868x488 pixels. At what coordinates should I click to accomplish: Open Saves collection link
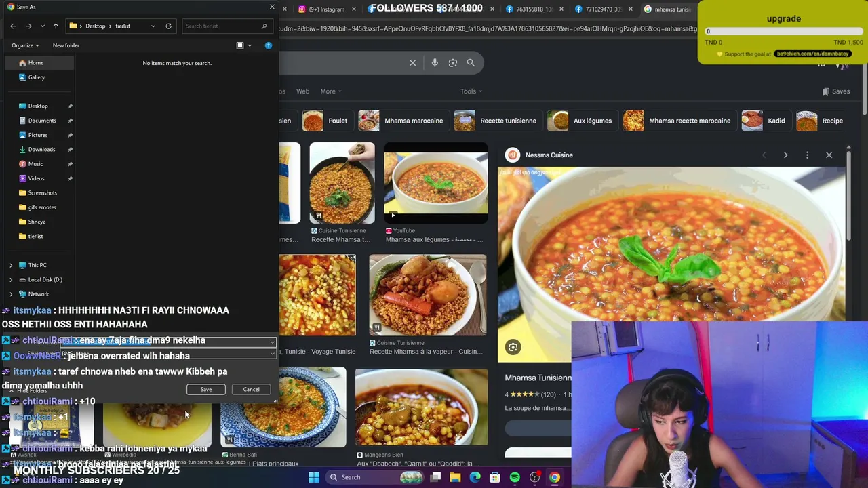click(x=835, y=91)
